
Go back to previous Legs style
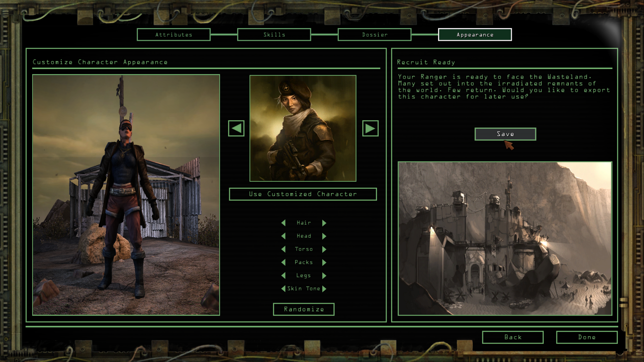[x=283, y=276]
